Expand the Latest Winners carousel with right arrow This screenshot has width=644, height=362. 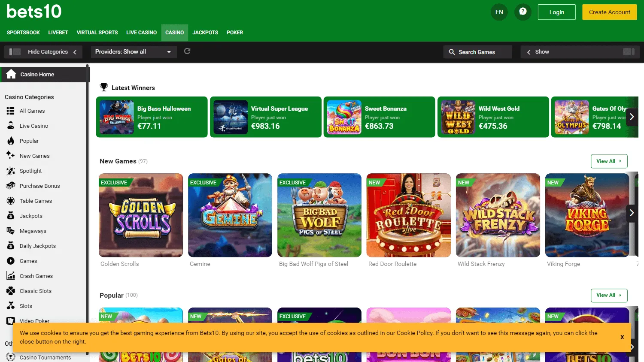pos(632,116)
